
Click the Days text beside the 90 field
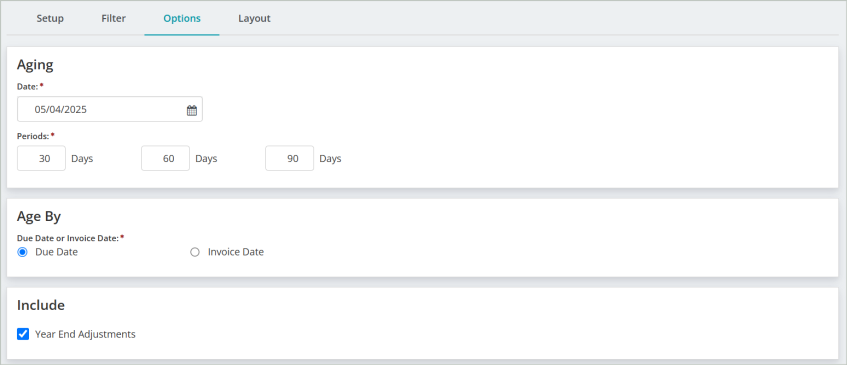tap(331, 159)
